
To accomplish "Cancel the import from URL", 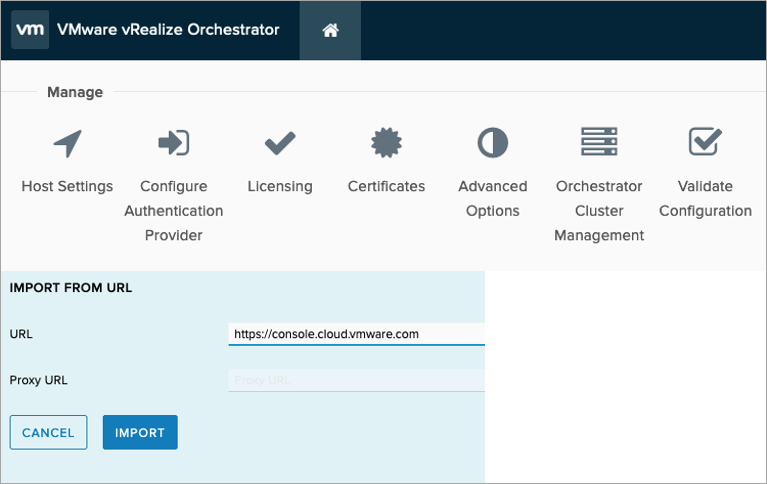I will point(48,432).
